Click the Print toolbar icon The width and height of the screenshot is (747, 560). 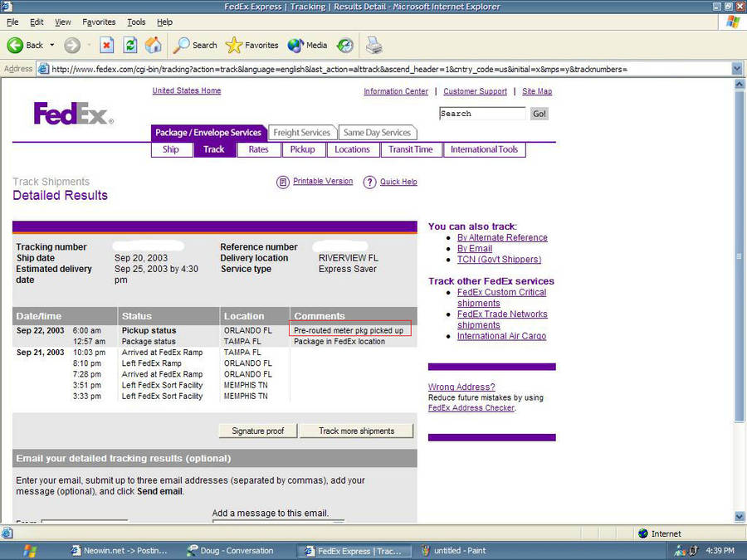[x=374, y=45]
